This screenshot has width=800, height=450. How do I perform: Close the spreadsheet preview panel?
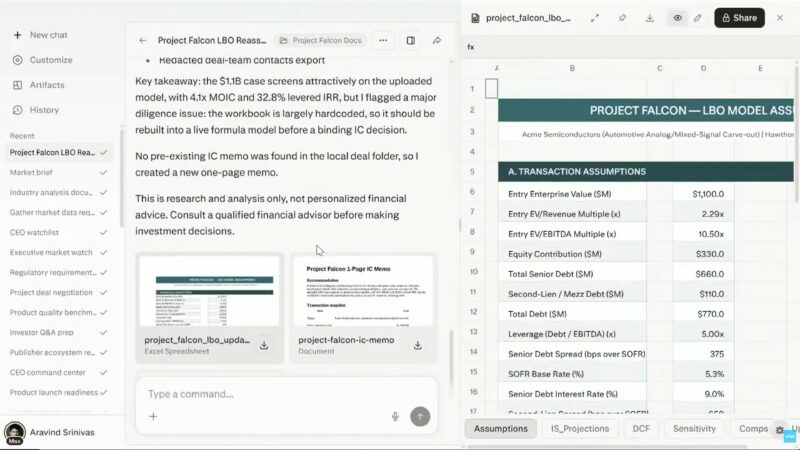780,18
